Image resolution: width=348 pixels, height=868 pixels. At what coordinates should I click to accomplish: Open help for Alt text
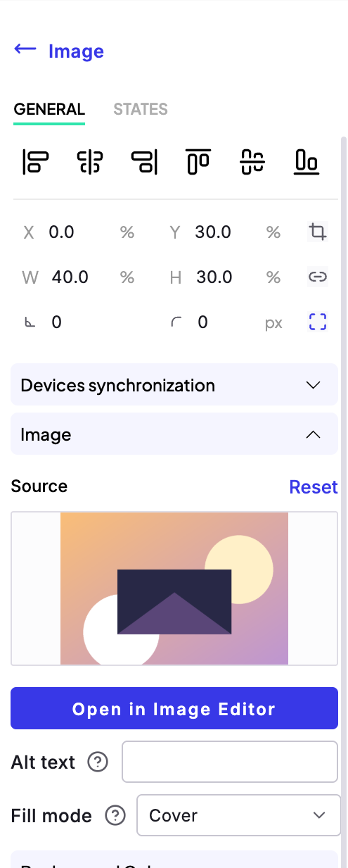[98, 762]
